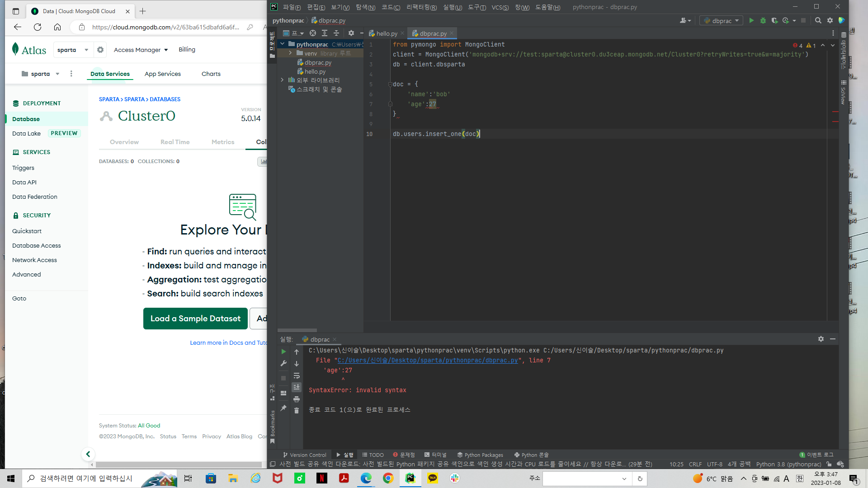Viewport: 868px width, 488px height.
Task: Collapse the Atlas sidebar with the arrow button
Action: 88,454
